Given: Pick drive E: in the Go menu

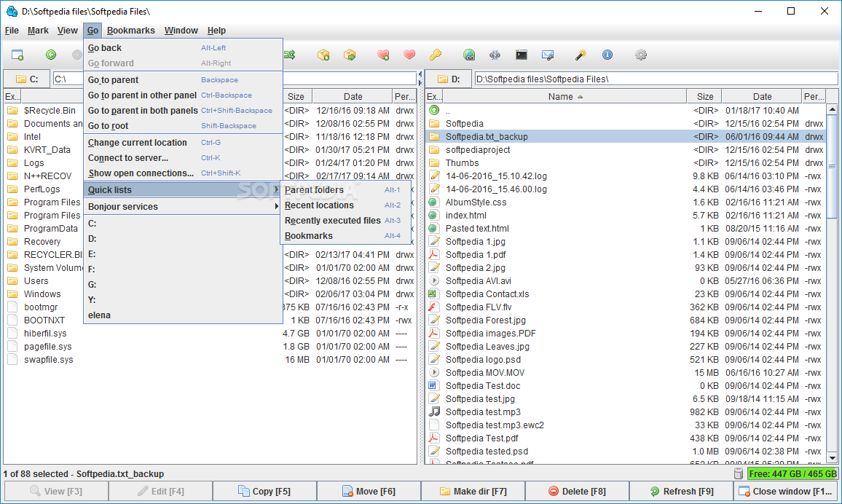Looking at the screenshot, I should [183, 254].
